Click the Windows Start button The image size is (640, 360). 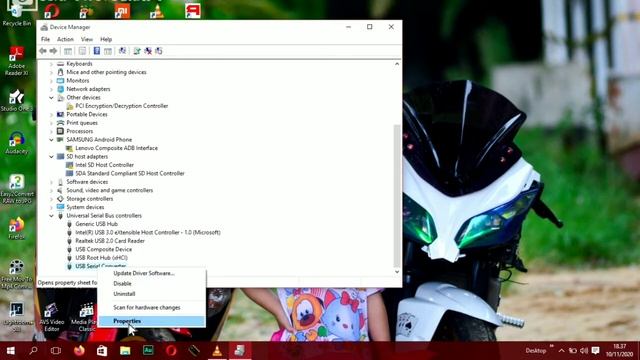11,351
